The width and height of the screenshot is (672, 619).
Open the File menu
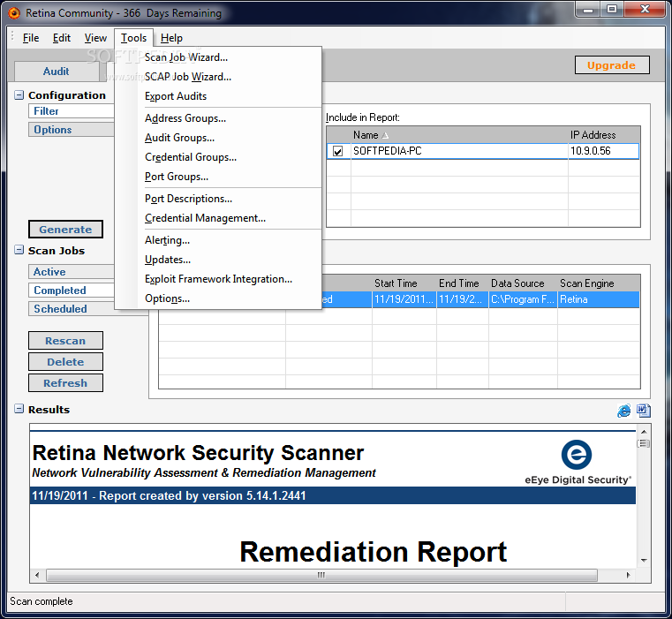click(x=31, y=38)
